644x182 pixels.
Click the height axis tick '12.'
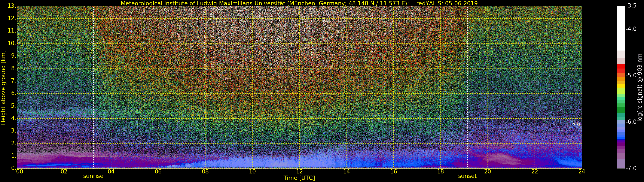(x=12, y=18)
